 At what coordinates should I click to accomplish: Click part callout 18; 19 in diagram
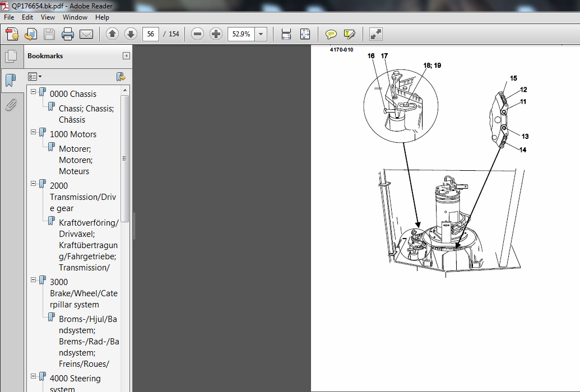pos(432,66)
